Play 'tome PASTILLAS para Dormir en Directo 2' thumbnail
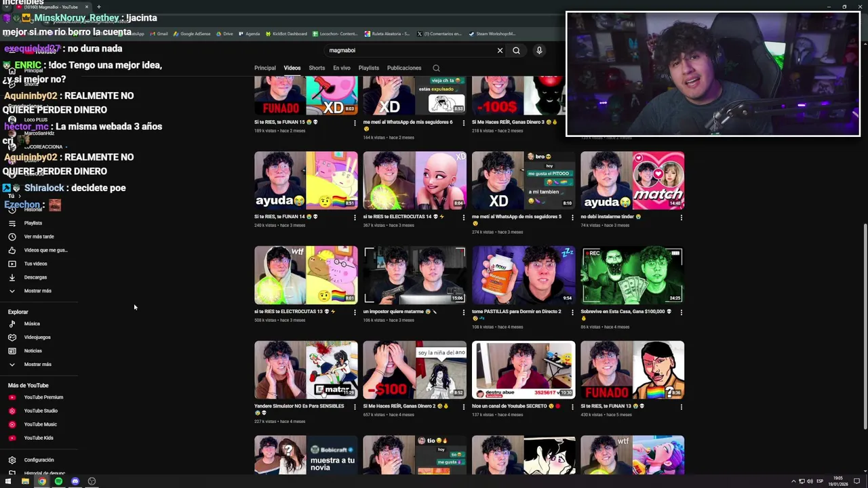This screenshot has width=868, height=488. (524, 275)
